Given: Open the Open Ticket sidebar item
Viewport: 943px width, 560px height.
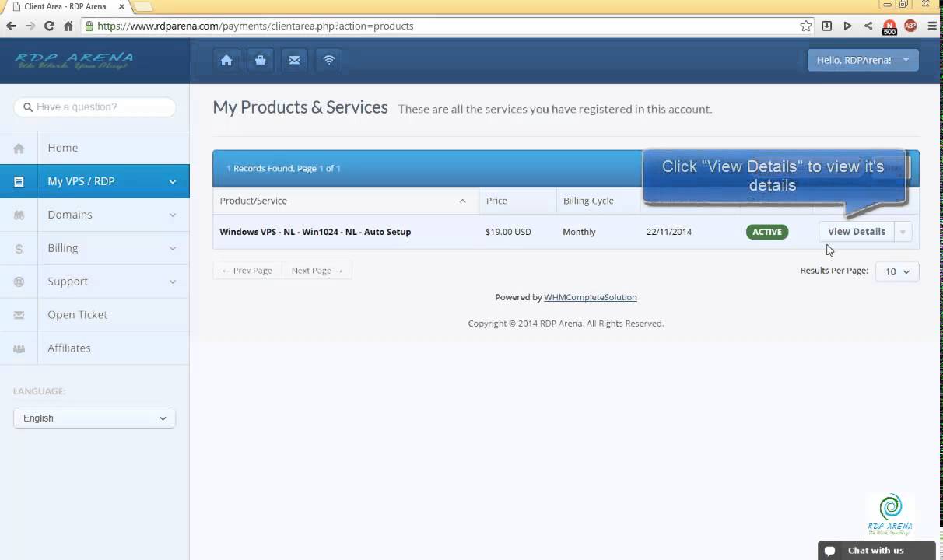Looking at the screenshot, I should pos(94,315).
